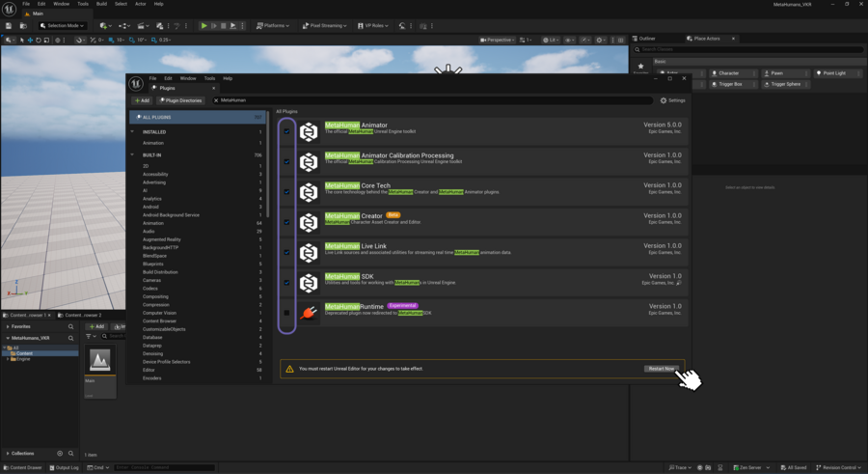The image size is (868, 474).
Task: Click the Plugin Directories button
Action: pos(180,100)
